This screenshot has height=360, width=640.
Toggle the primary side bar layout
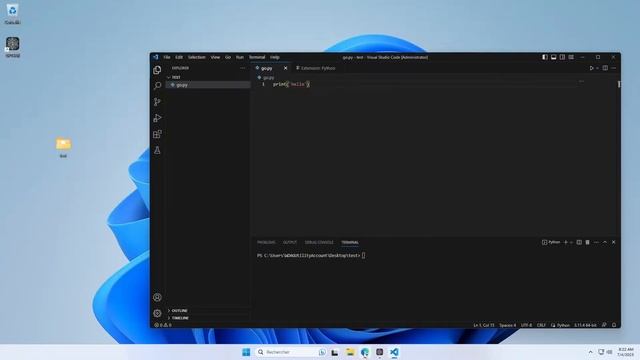(545, 57)
